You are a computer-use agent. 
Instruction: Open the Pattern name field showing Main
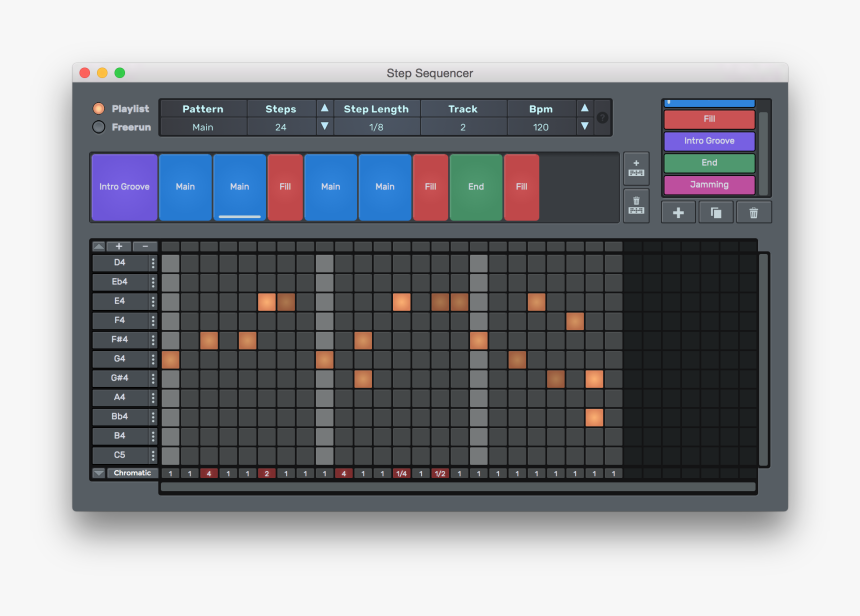point(202,127)
